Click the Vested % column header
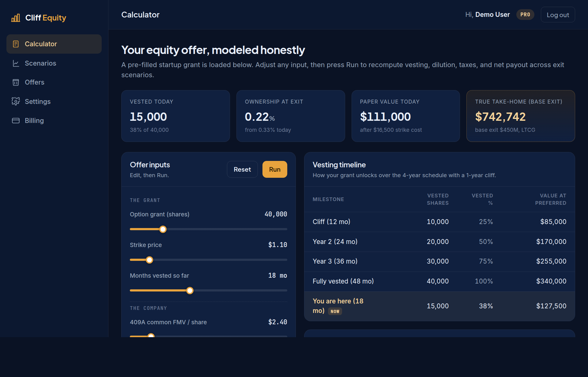Image resolution: width=588 pixels, height=377 pixels. (x=482, y=200)
